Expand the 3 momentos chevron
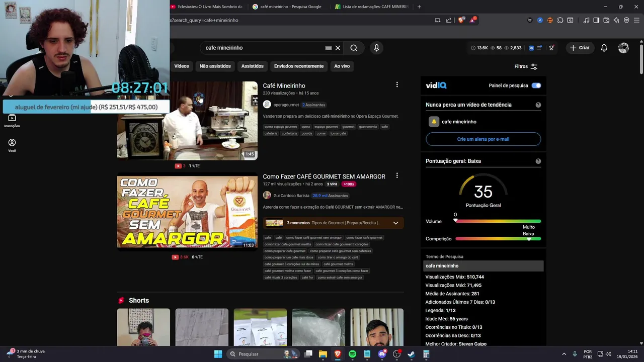Screen dimensions: 644x362 click(x=395, y=223)
